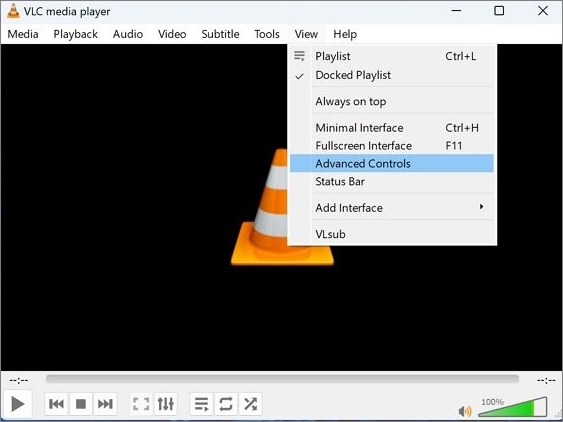The height and width of the screenshot is (422, 563).
Task: Skip to next media with skip-forward icon
Action: [x=105, y=404]
